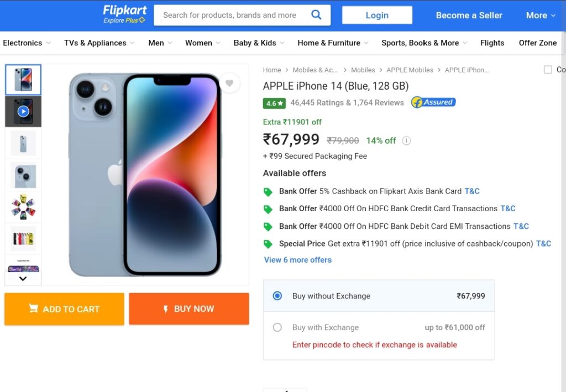View 6 more offers link
Image resolution: width=566 pixels, height=392 pixels.
point(298,260)
